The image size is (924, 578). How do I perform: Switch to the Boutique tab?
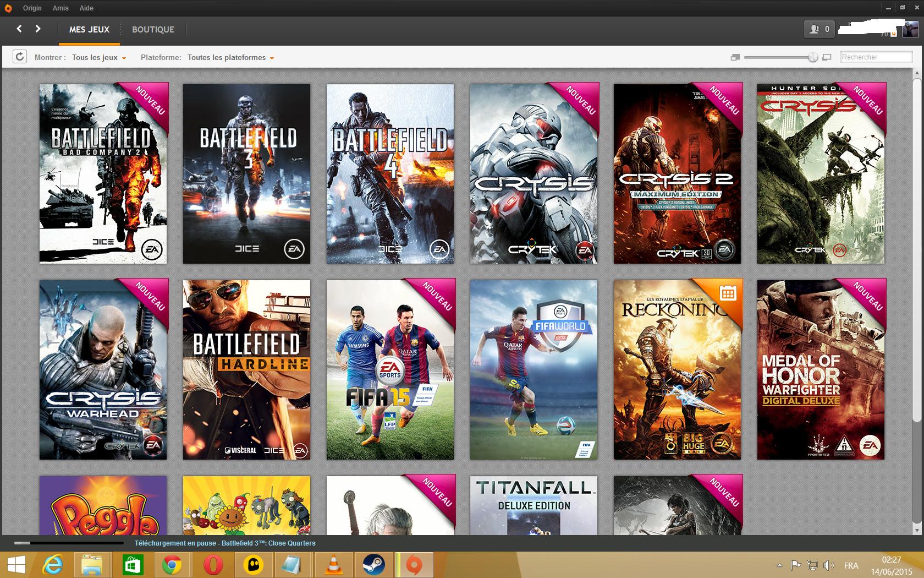[x=153, y=30]
